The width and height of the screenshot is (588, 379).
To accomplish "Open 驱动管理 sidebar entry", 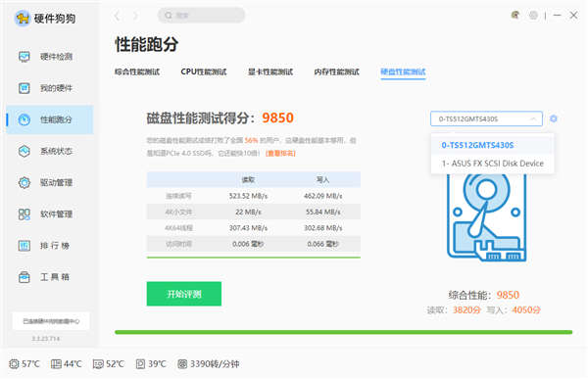I will click(50, 182).
